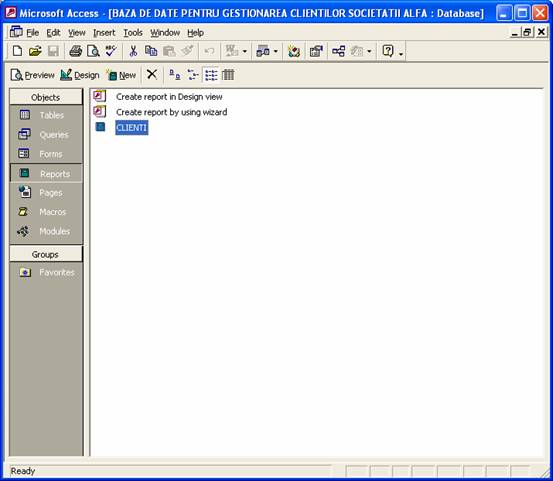Click the Spelling check icon
This screenshot has height=481, width=553.
(111, 51)
